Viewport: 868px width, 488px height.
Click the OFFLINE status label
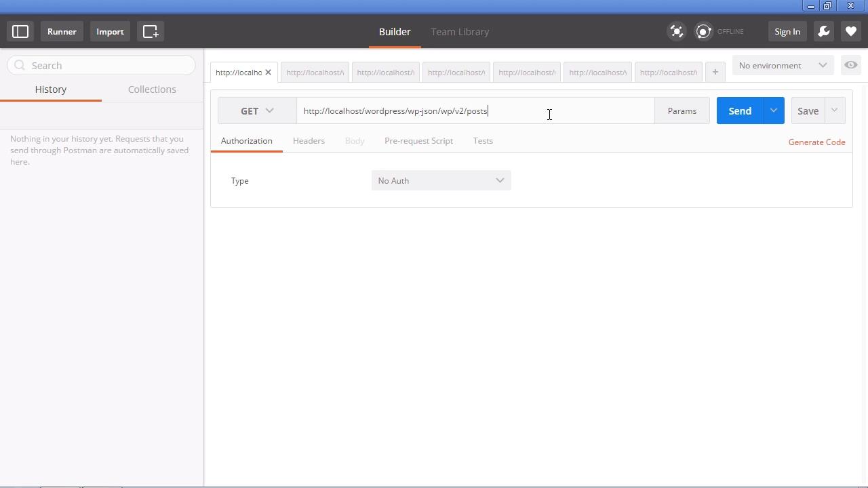click(730, 32)
